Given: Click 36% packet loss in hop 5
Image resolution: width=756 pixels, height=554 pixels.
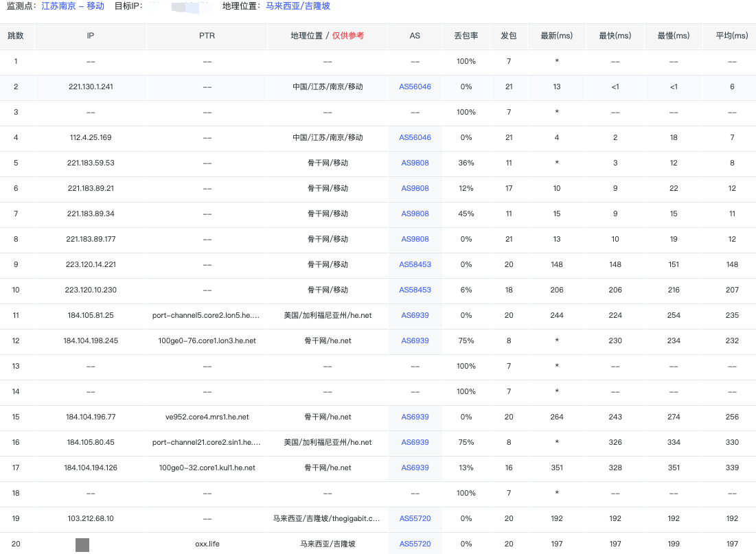Looking at the screenshot, I should [466, 163].
